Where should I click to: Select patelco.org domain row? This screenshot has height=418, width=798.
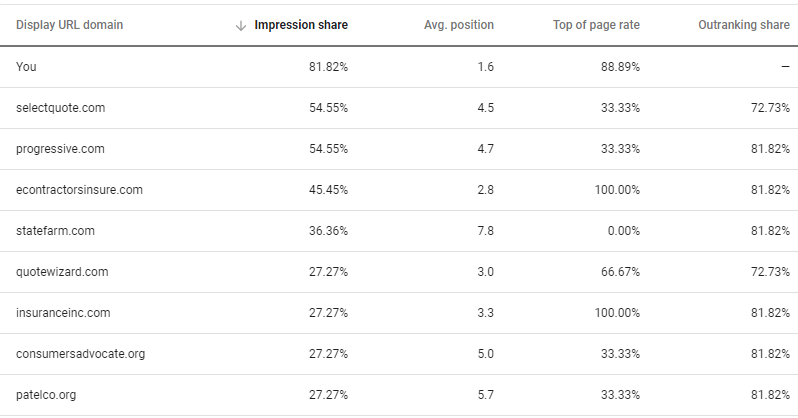pos(399,395)
